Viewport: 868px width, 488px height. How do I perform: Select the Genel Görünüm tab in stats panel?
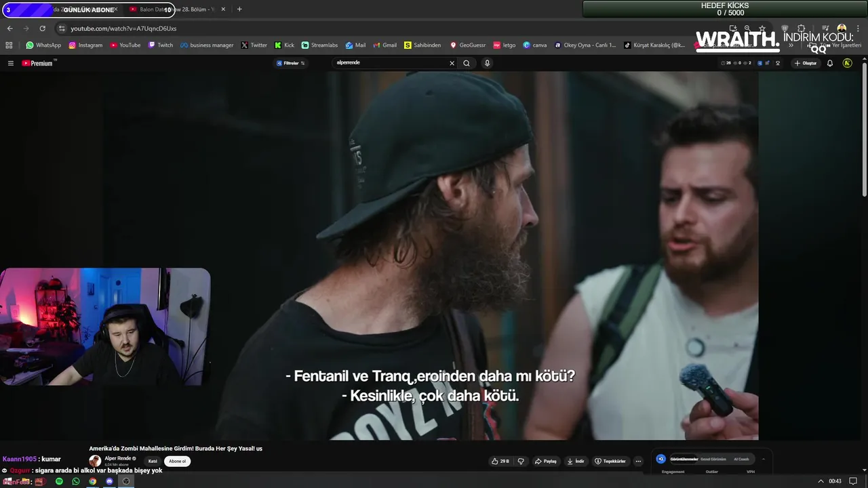pos(713,459)
